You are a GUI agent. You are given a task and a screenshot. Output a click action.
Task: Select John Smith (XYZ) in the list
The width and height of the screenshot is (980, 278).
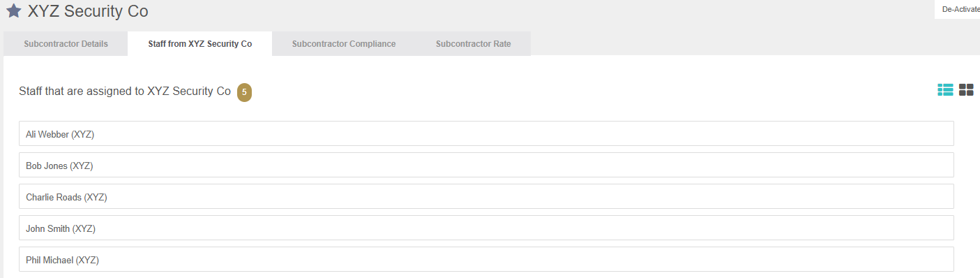tap(486, 228)
